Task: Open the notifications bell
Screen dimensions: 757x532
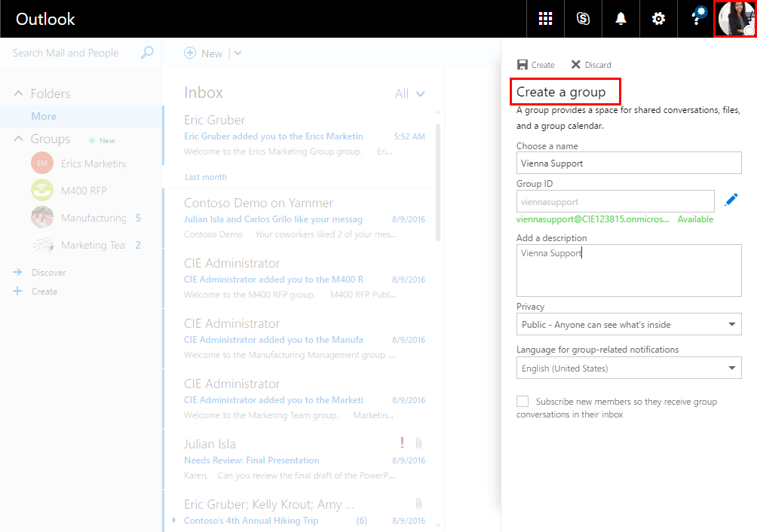Action: tap(621, 19)
